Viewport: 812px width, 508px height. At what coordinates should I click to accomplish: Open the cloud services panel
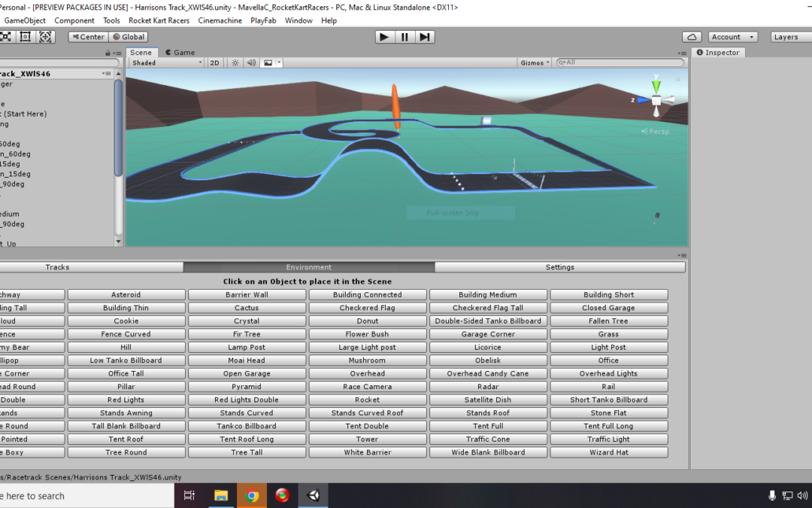[x=692, y=37]
